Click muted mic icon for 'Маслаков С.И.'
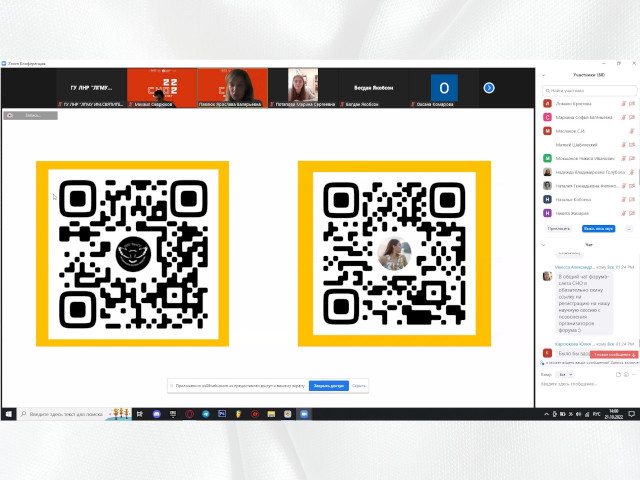Viewport: 640px width, 480px height. (631, 131)
